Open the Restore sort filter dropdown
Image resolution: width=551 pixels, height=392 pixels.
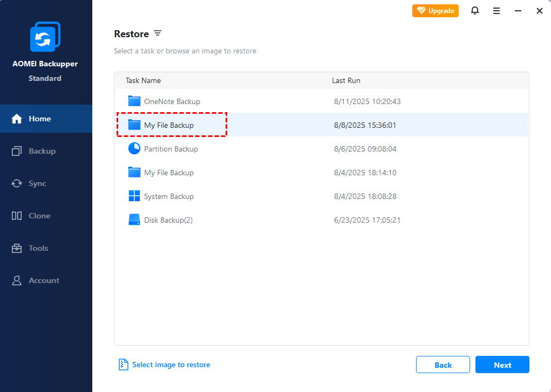(158, 33)
